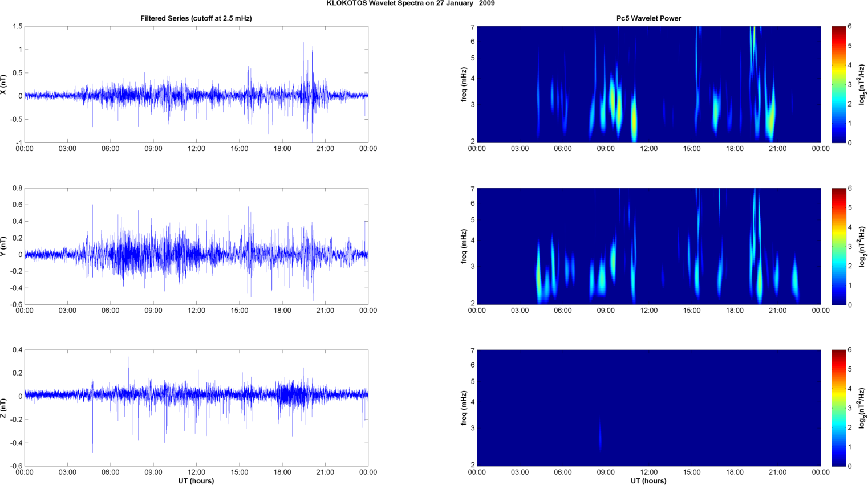Click 'freq (mHz)' label of the bottom spectrogram

click(464, 408)
